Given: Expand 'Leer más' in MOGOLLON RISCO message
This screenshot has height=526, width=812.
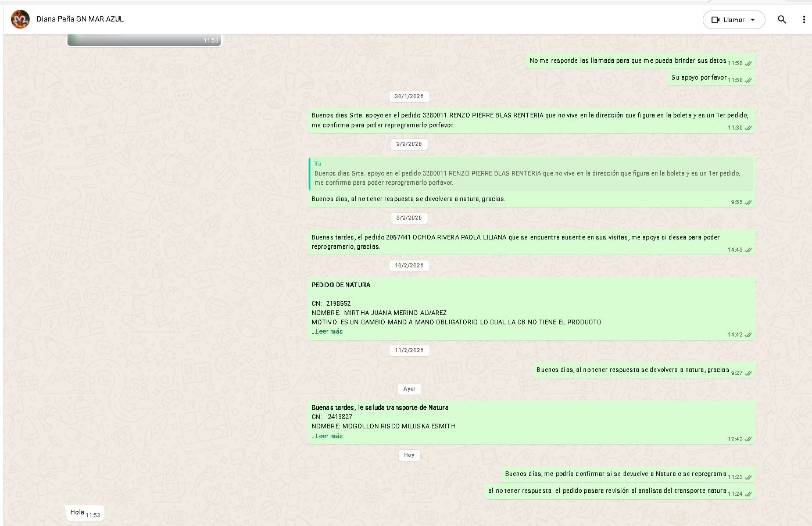Looking at the screenshot, I should [328, 436].
